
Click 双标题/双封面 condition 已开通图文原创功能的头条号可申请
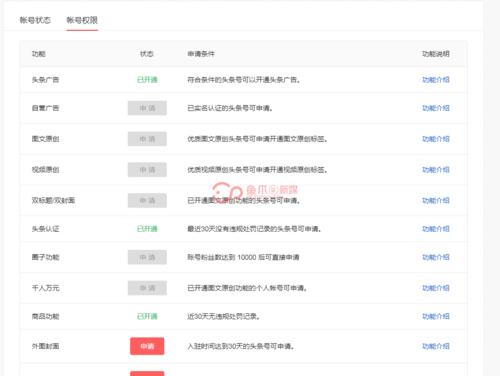click(243, 200)
